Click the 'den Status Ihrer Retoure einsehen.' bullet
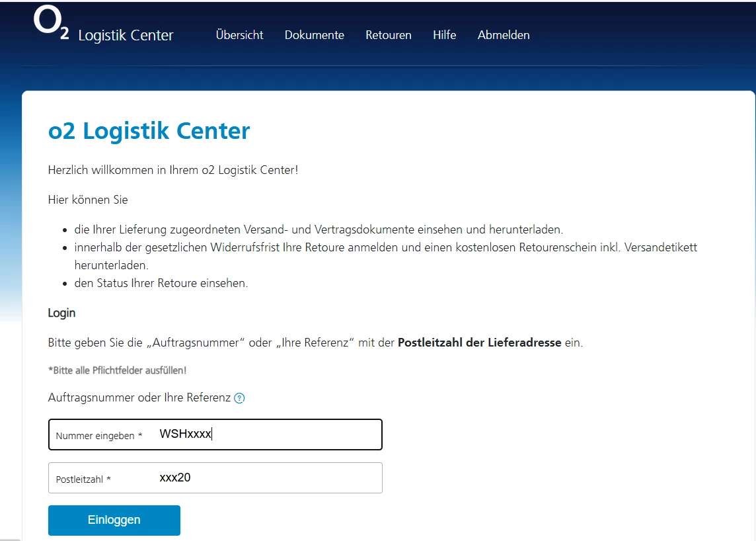 [161, 283]
